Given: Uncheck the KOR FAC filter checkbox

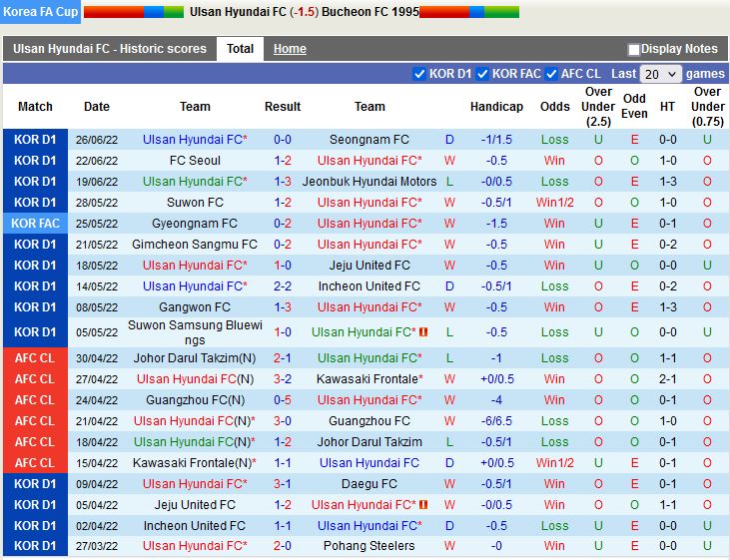Looking at the screenshot, I should coord(482,74).
